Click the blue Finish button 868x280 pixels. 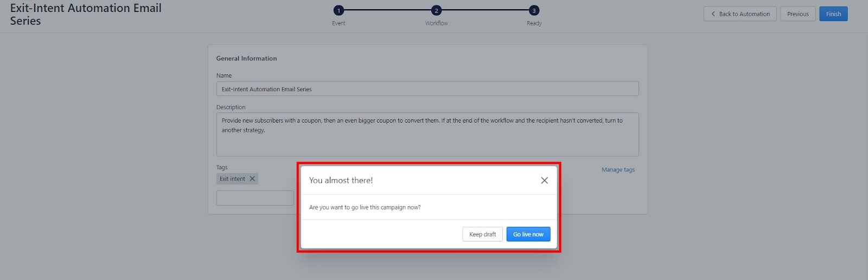833,14
